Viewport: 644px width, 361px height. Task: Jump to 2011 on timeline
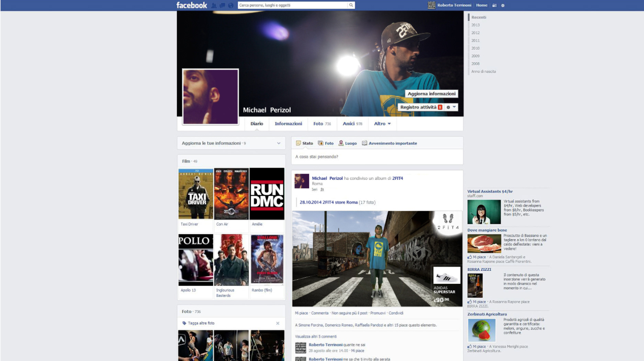(475, 40)
